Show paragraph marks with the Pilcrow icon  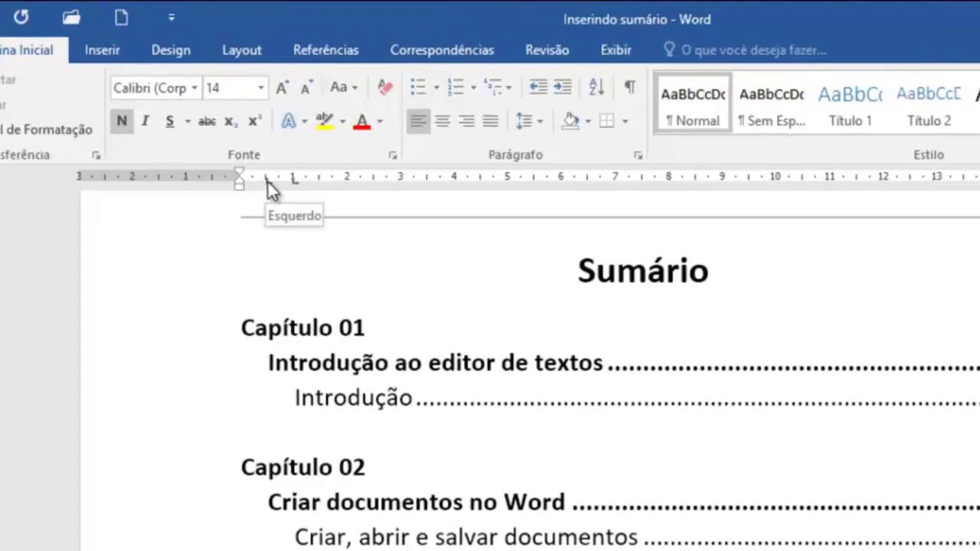point(629,86)
